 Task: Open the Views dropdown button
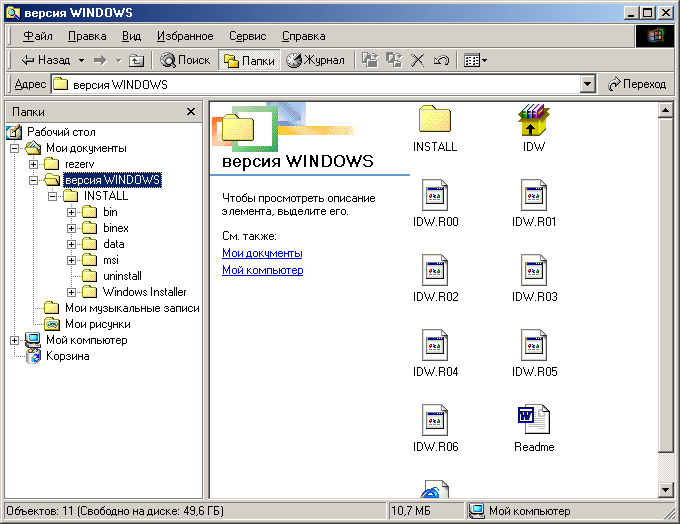[x=475, y=60]
